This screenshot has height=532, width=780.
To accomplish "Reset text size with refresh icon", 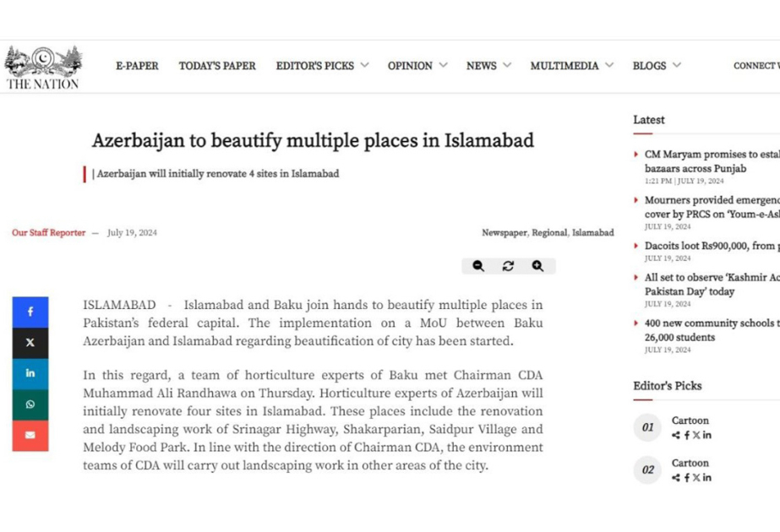I will 508,266.
